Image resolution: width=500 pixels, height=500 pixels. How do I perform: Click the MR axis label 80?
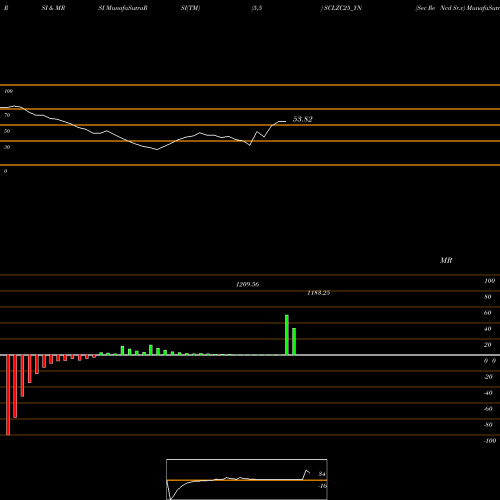(488, 297)
